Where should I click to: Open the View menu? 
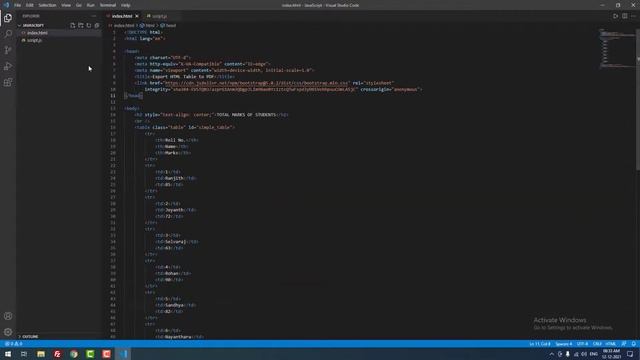tap(66, 5)
